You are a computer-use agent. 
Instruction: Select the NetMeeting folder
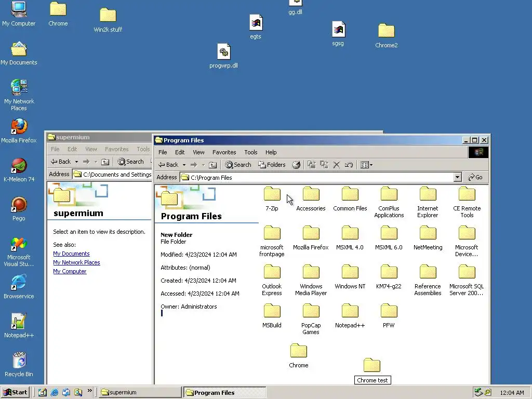pyautogui.click(x=428, y=238)
